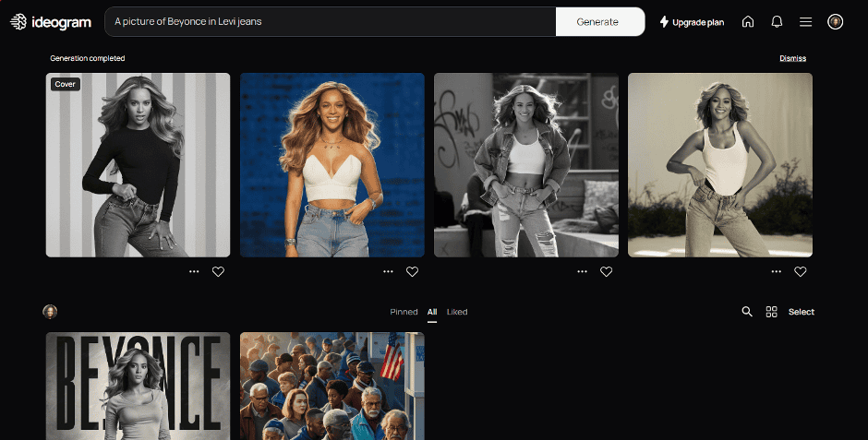Screen dimensions: 868x440
Task: Search within your generations
Action: [x=747, y=312]
